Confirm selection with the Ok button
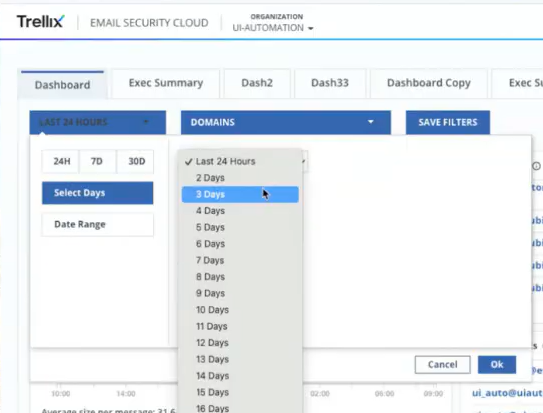 pos(497,365)
